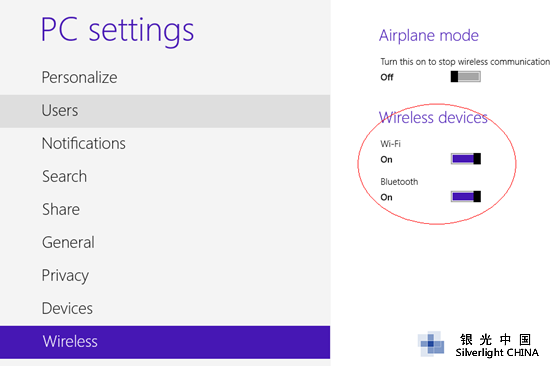
Task: Click the Silverlight China logo icon
Action: 431,344
